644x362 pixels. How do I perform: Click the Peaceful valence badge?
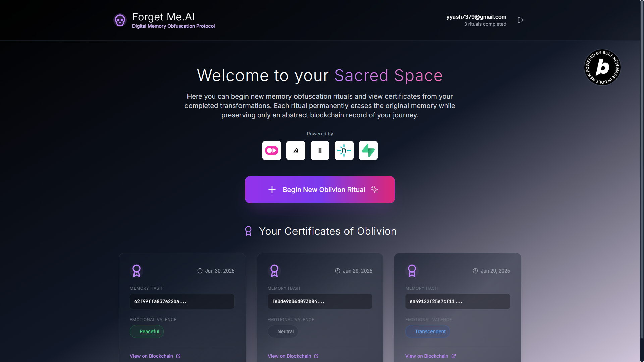click(x=147, y=331)
